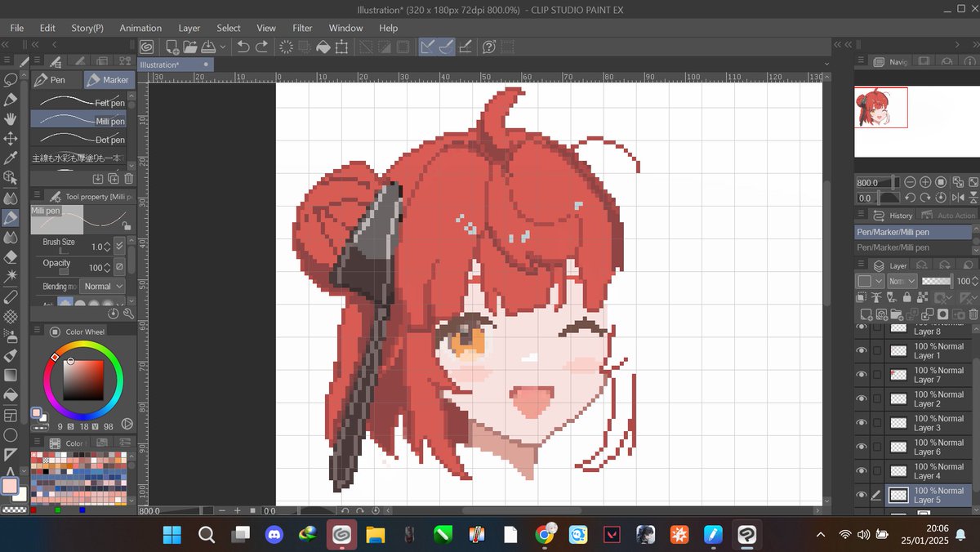This screenshot has width=980, height=552.
Task: Select the Figure ellipse tool
Action: [x=11, y=435]
